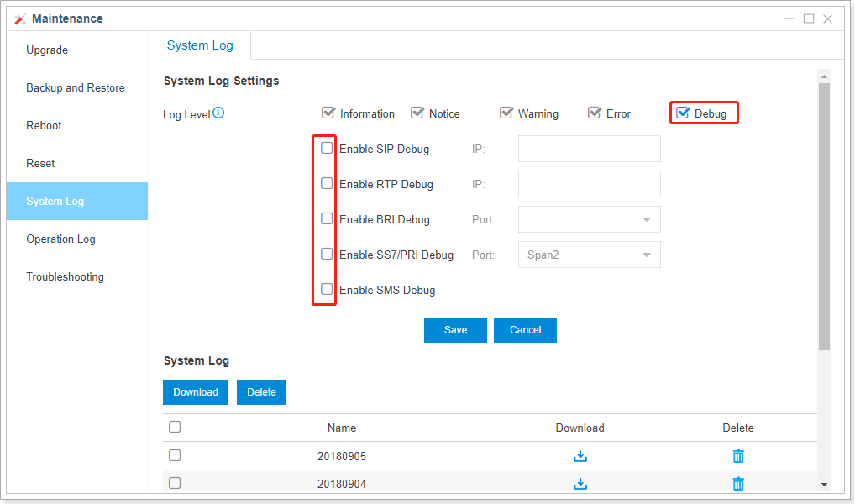Save the system log settings
This screenshot has height=504, width=855.
(455, 330)
